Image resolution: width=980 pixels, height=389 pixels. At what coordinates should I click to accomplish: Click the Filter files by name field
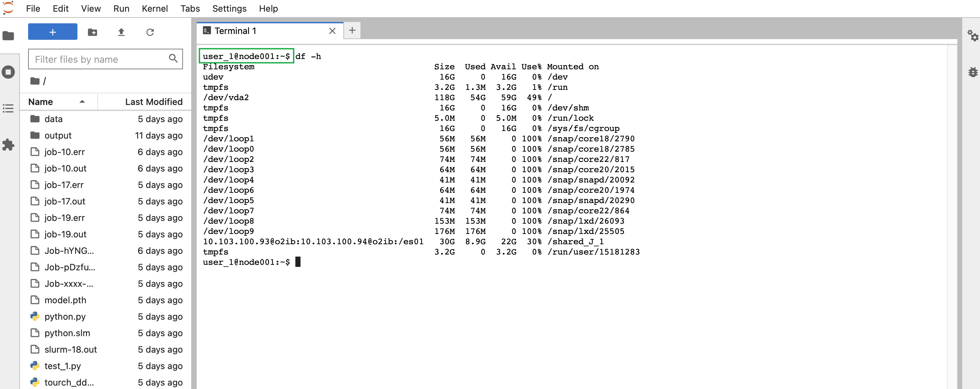tap(105, 59)
